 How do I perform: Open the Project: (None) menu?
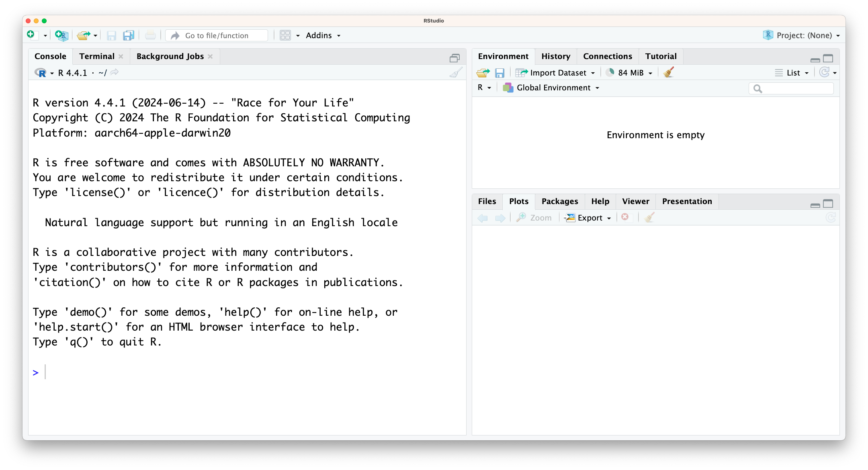click(802, 35)
